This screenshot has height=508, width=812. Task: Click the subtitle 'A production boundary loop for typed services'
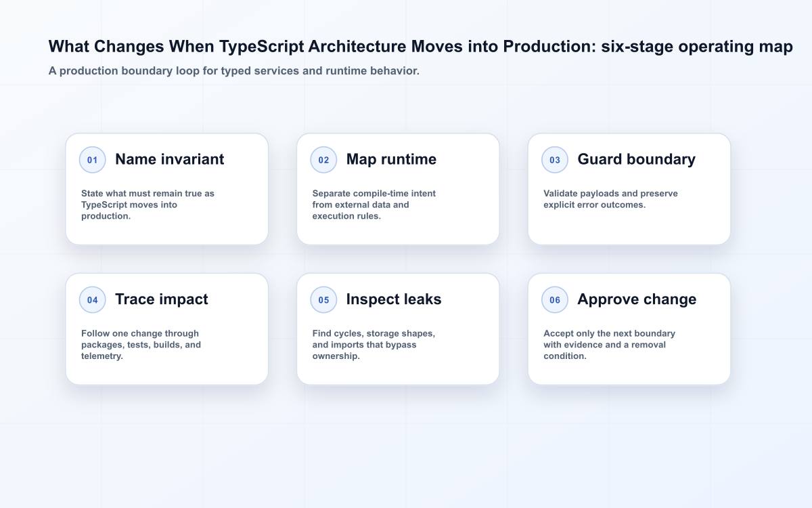click(233, 70)
